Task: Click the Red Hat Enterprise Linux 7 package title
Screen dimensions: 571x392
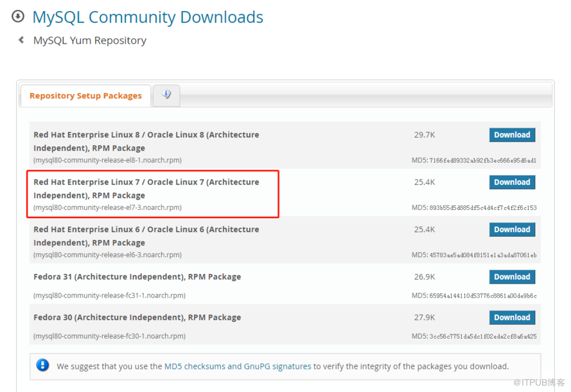Action: coord(146,189)
